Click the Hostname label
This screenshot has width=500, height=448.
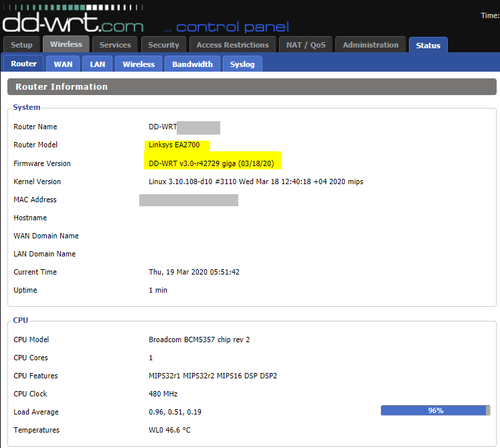pyautogui.click(x=30, y=218)
